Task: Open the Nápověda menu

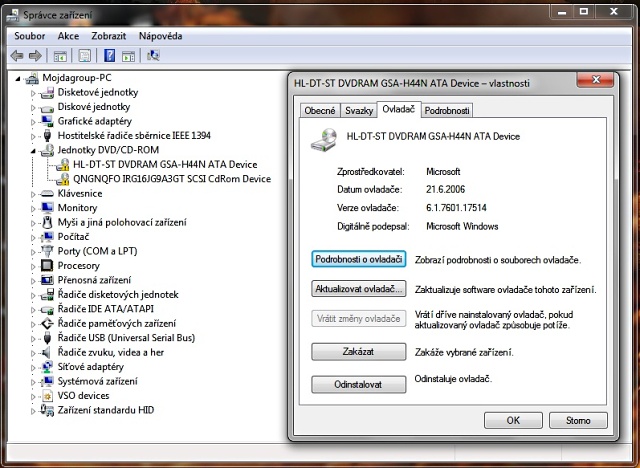Action: pyautogui.click(x=160, y=36)
